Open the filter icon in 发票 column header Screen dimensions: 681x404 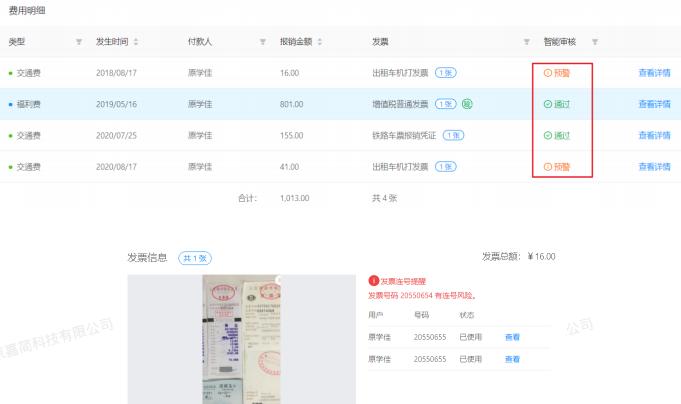[526, 42]
